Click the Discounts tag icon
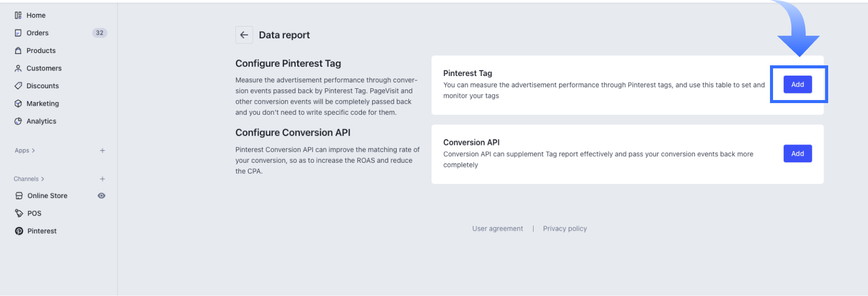Image resolution: width=868 pixels, height=296 pixels. pyautogui.click(x=18, y=86)
